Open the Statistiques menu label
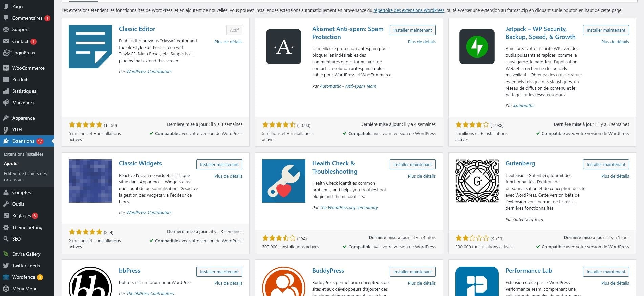Screen dimensions: 644x296 click(x=24, y=91)
